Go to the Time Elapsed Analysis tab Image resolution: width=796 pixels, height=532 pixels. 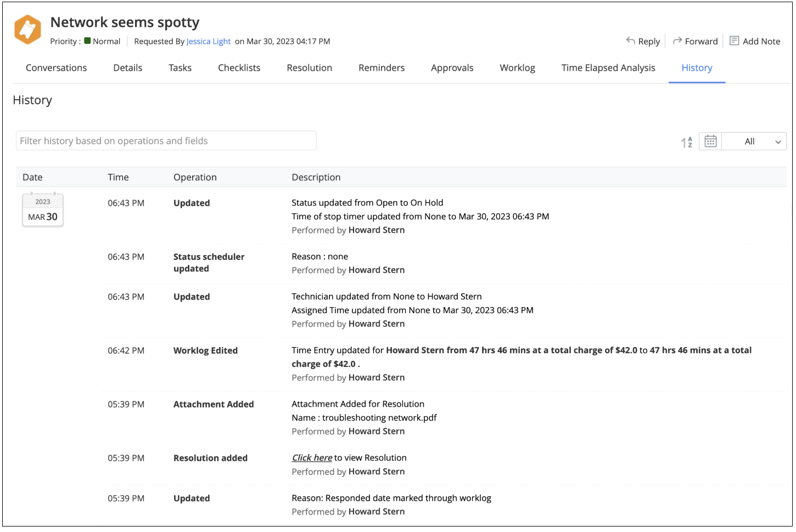(x=608, y=68)
